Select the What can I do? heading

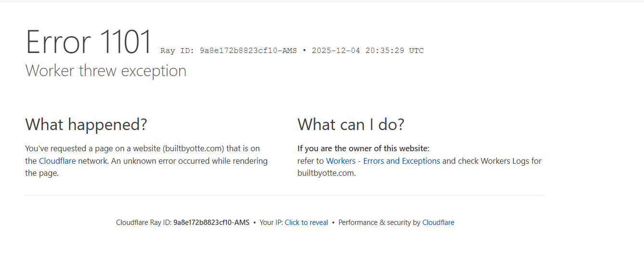pos(351,125)
